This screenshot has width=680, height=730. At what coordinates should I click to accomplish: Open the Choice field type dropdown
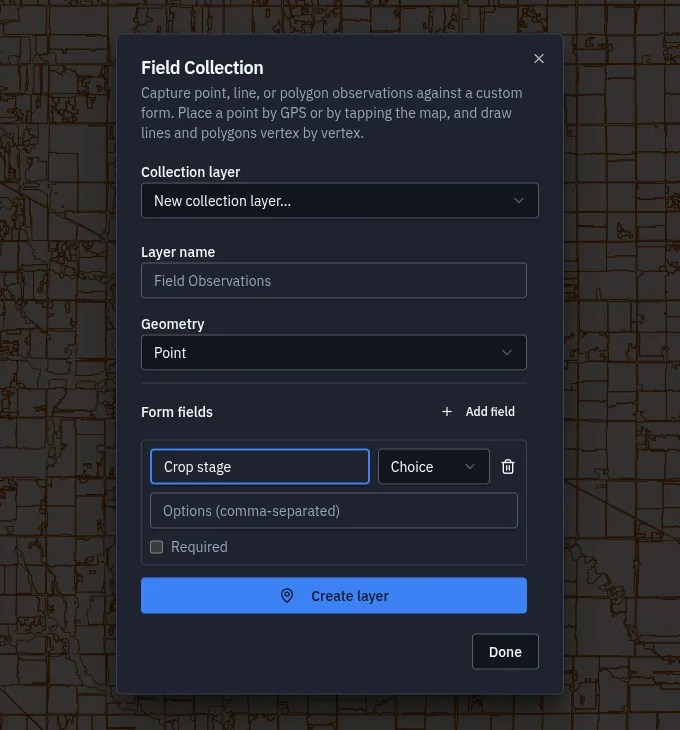click(x=433, y=466)
